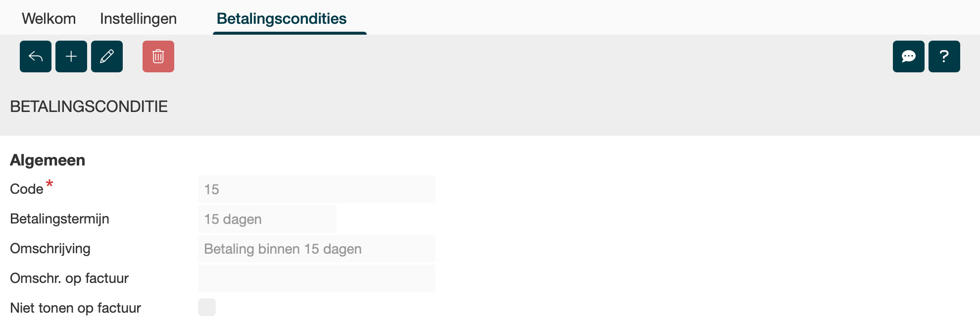Click the Code field label
The height and width of the screenshot is (328, 980).
(x=27, y=189)
